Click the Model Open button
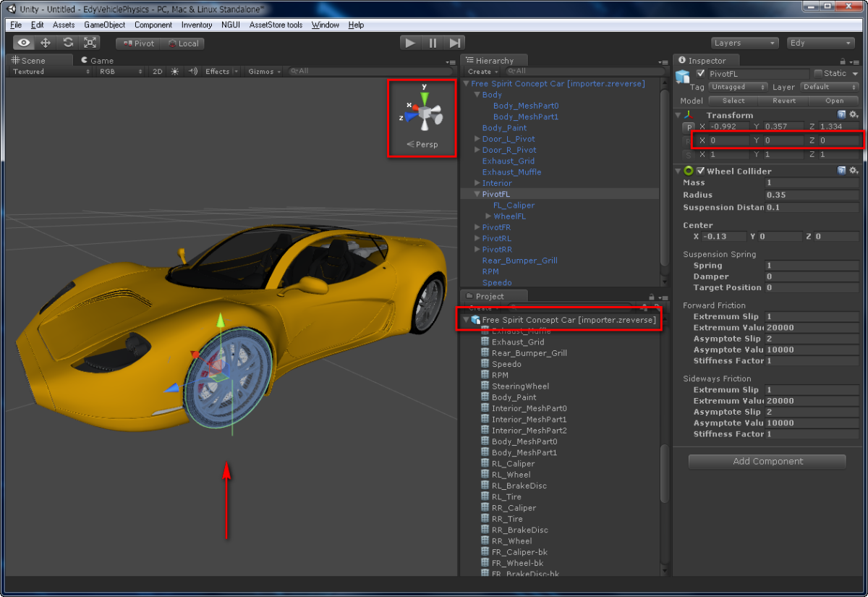Screen dimensions: 868x597 [x=834, y=101]
